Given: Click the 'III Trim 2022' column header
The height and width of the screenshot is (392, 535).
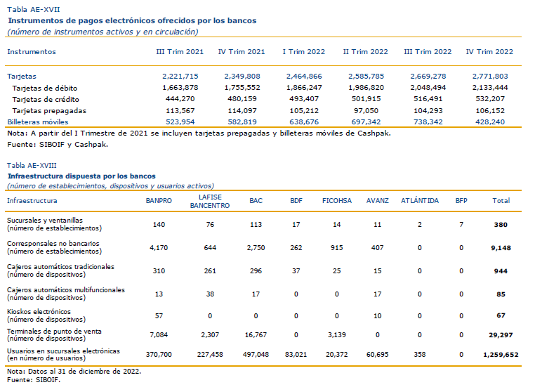Looking at the screenshot, I should 428,52.
